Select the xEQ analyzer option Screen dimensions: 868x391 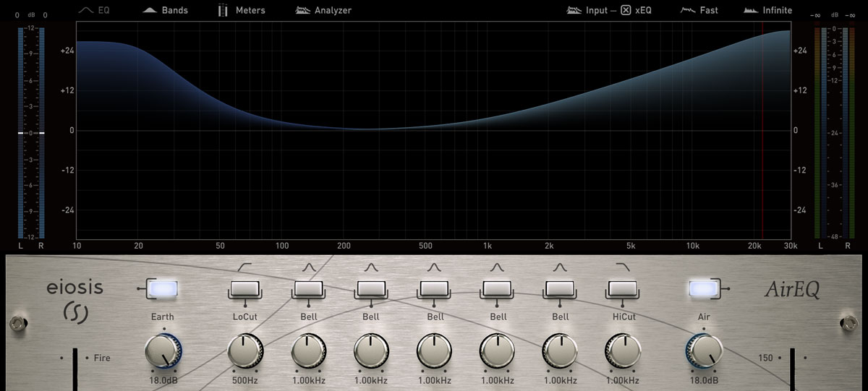tap(637, 10)
